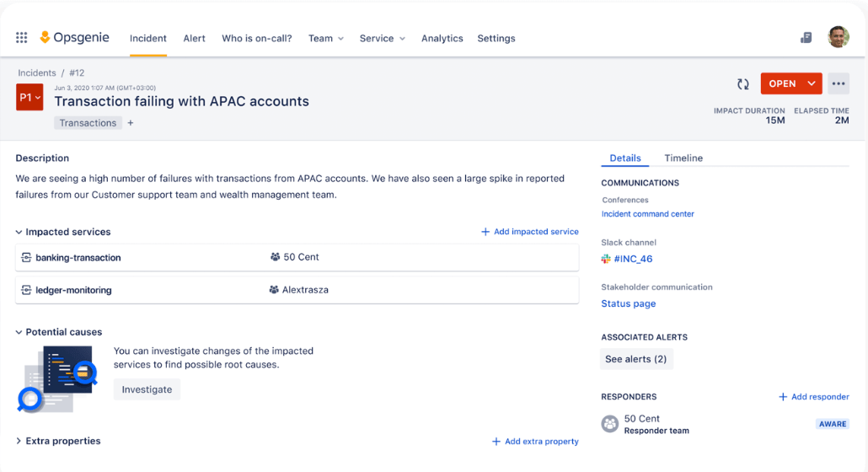Open the P1 priority dropdown
This screenshot has height=472, width=868.
point(29,98)
